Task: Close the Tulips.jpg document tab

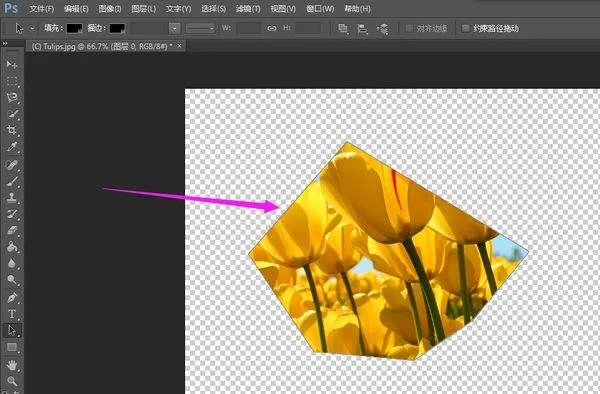Action: click(179, 46)
